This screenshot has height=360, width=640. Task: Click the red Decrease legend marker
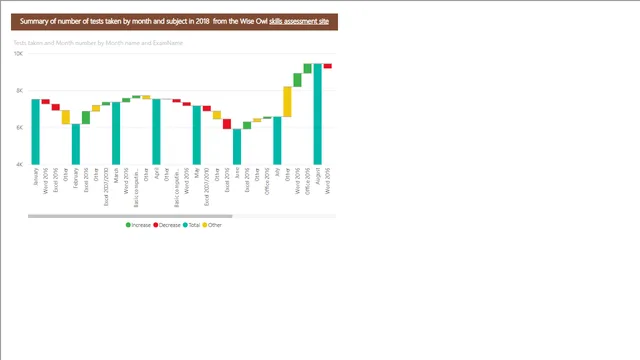(x=156, y=225)
